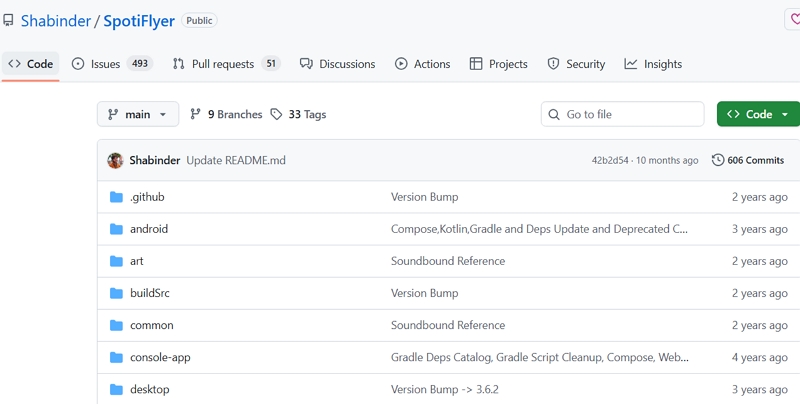This screenshot has width=800, height=404.
Task: Click the repository icon beside Shabinder
Action: point(8,20)
